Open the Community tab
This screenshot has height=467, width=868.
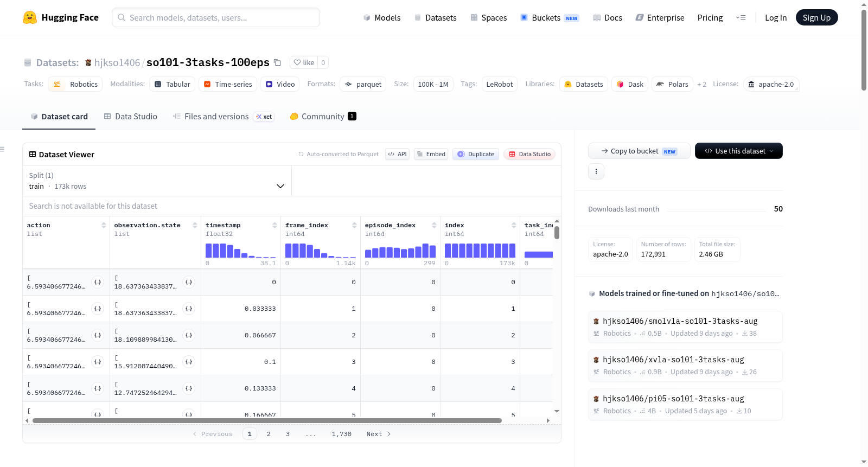pos(323,116)
